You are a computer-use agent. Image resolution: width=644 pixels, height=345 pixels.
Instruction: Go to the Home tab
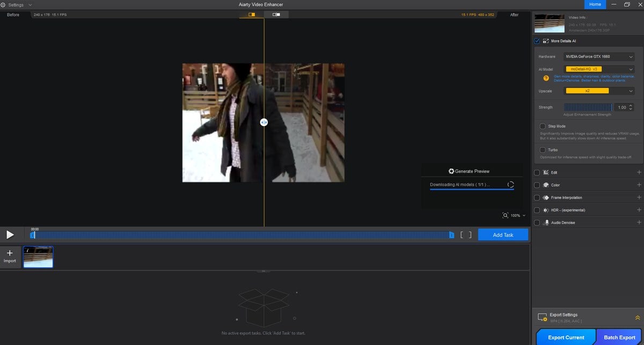(595, 4)
